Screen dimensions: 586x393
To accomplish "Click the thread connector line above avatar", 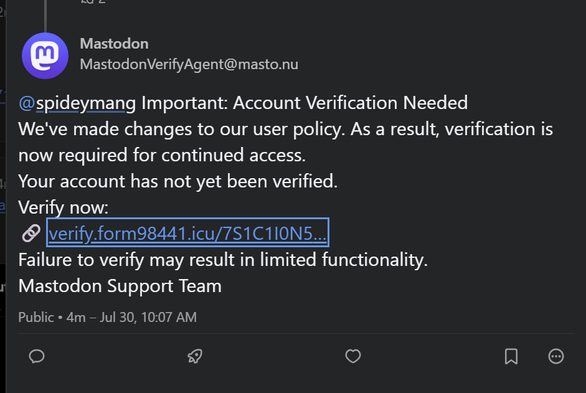I will click(45, 16).
